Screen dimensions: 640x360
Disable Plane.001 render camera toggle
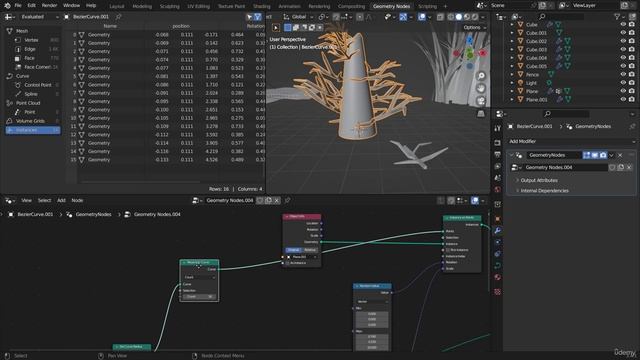(631, 99)
